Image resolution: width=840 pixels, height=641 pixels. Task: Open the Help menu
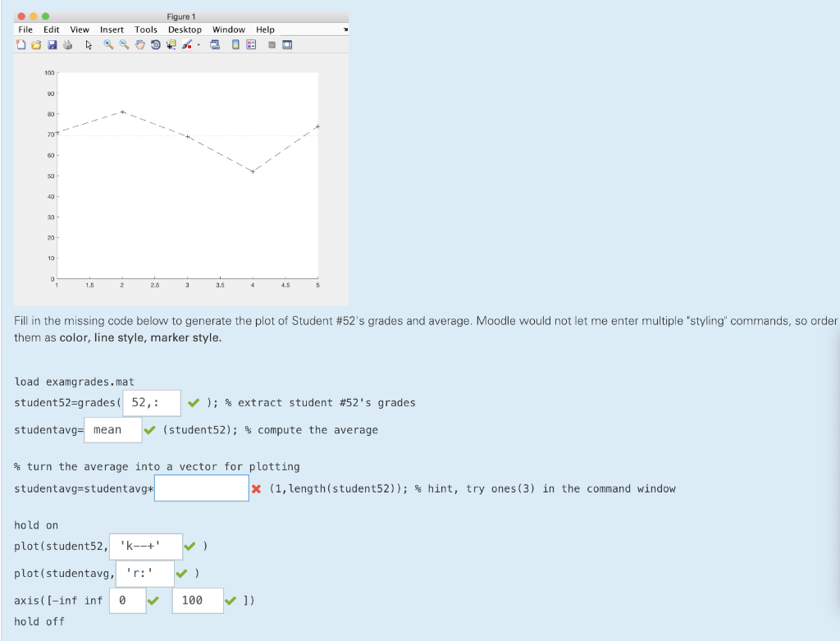265,30
